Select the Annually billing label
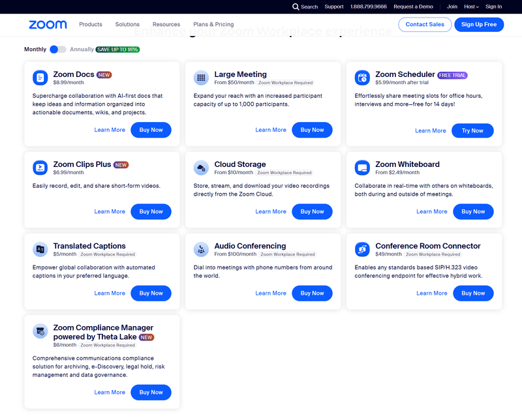The image size is (522, 420). pyautogui.click(x=82, y=50)
